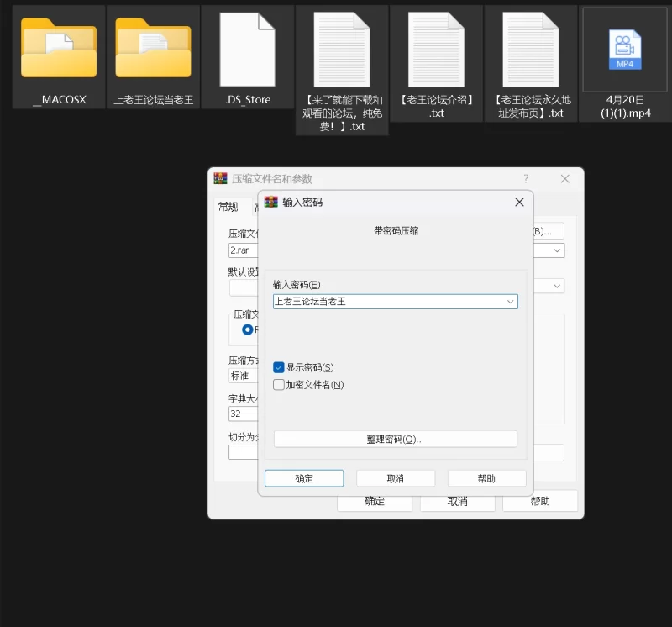
Task: Click 帮助 in the 压缩文件名和参数 window
Action: [x=540, y=501]
